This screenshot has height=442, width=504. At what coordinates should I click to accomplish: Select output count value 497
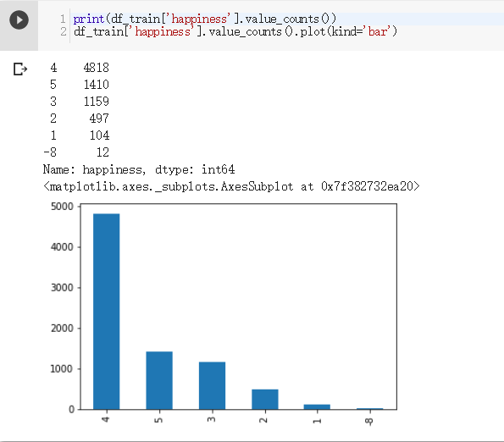click(99, 119)
